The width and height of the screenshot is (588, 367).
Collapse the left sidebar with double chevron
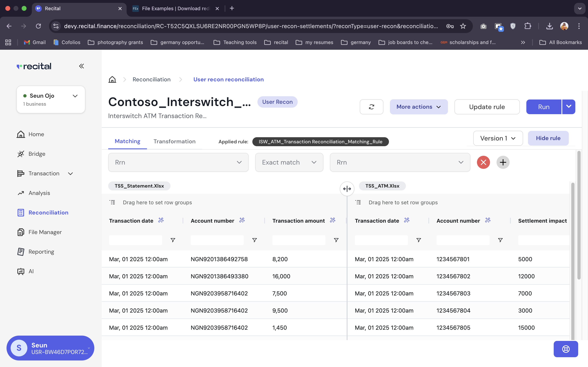tap(81, 66)
